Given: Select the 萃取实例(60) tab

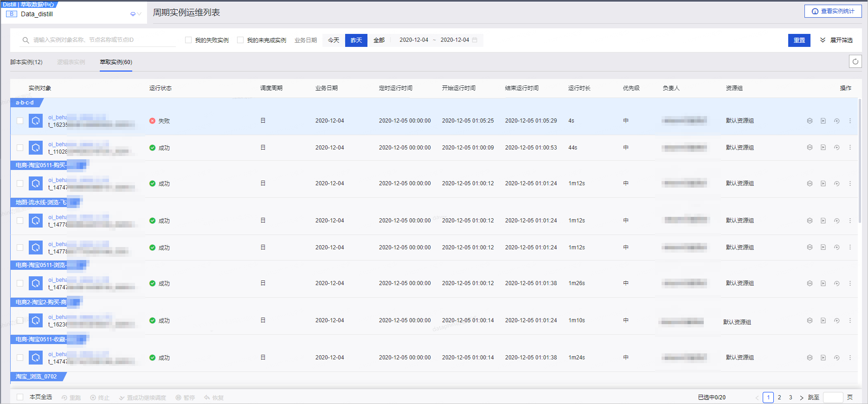Looking at the screenshot, I should coord(116,62).
